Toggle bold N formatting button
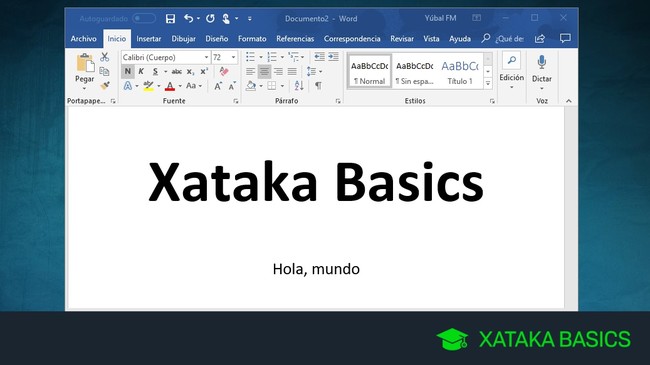650x365 pixels. [x=128, y=71]
